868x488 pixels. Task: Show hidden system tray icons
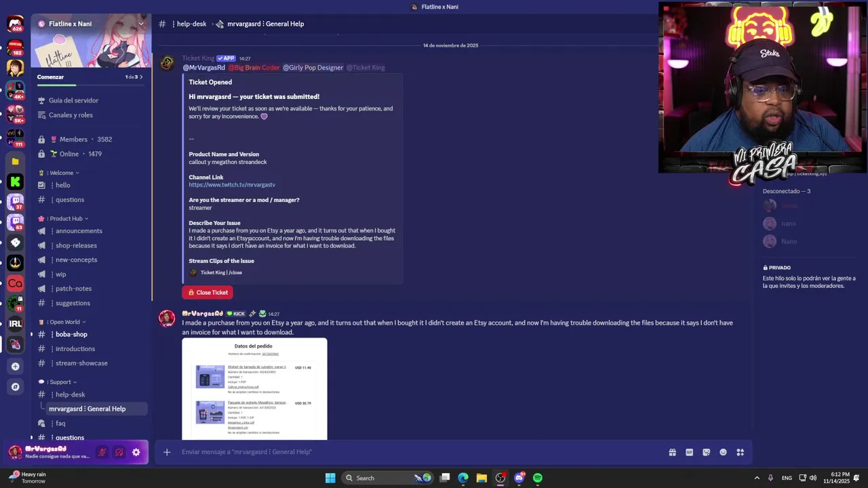(x=757, y=478)
